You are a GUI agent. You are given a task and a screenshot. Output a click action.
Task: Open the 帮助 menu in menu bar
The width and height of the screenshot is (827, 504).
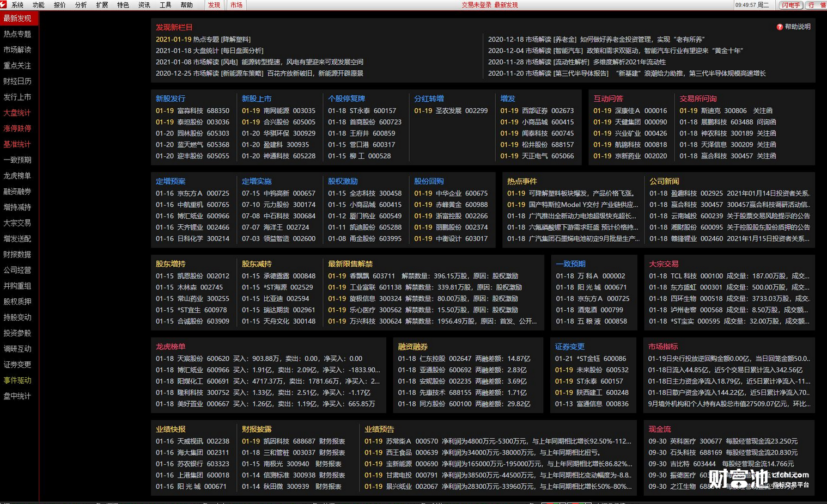(186, 5)
